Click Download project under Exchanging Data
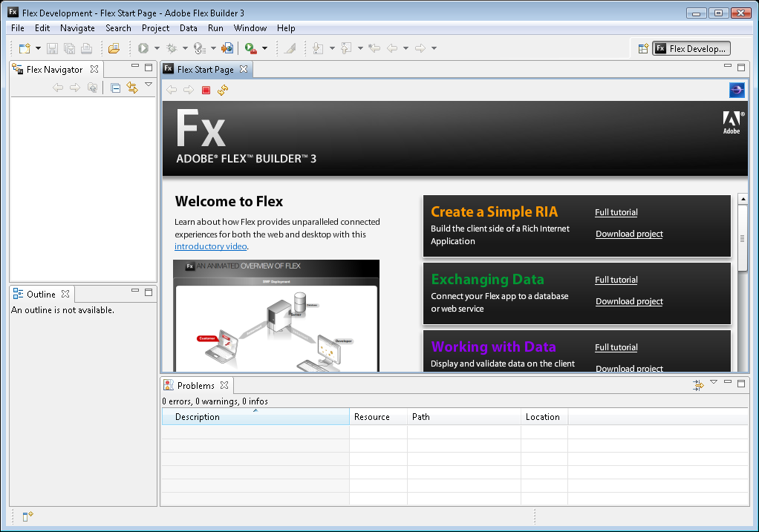Image resolution: width=759 pixels, height=532 pixels. coord(629,301)
